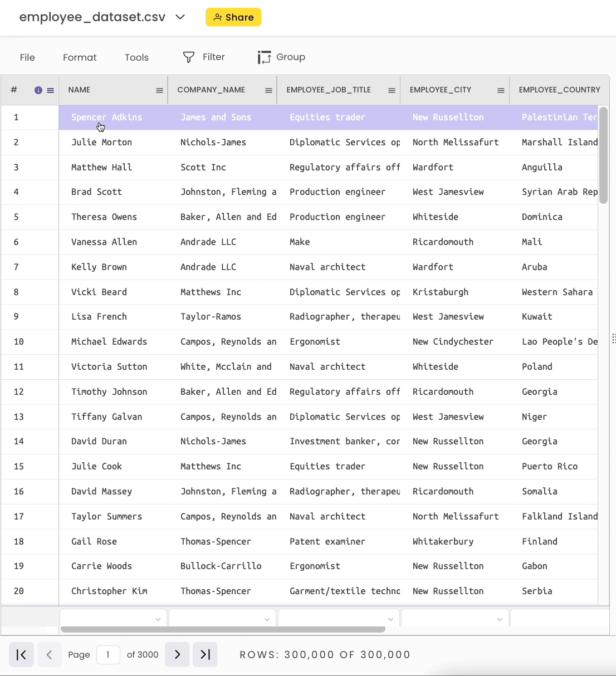The image size is (616, 676).
Task: Click the Group icon in the toolbar
Action: click(264, 57)
